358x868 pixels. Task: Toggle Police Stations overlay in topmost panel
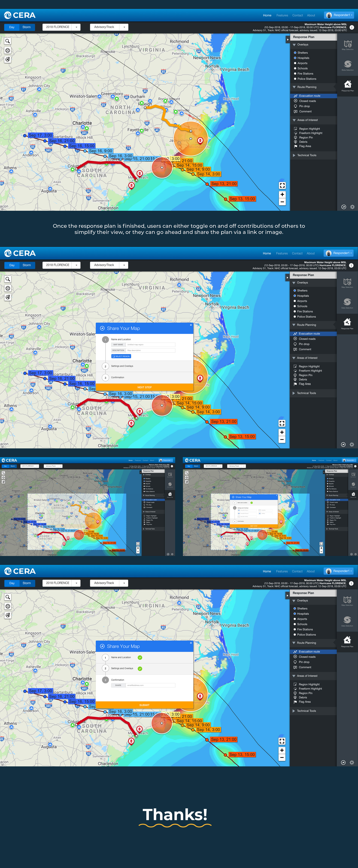(x=295, y=79)
